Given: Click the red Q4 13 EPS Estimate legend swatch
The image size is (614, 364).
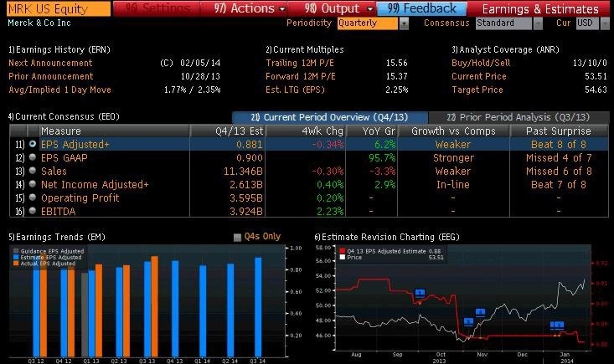Looking at the screenshot, I should click(343, 251).
